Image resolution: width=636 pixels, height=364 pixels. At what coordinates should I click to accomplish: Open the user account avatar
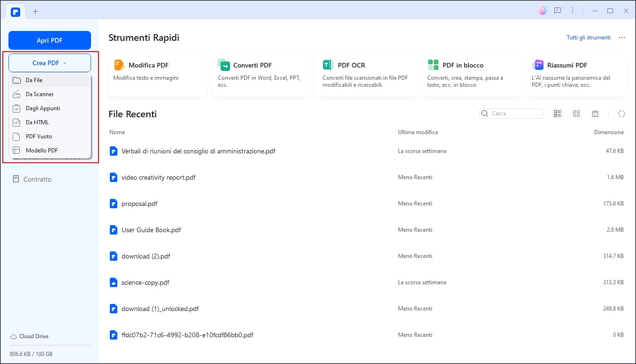(543, 11)
